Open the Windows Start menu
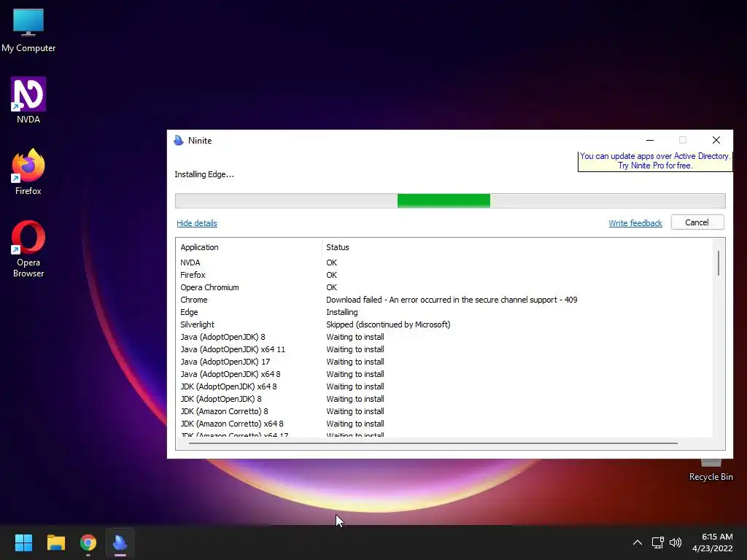Screen dimensions: 747x560 (23, 542)
